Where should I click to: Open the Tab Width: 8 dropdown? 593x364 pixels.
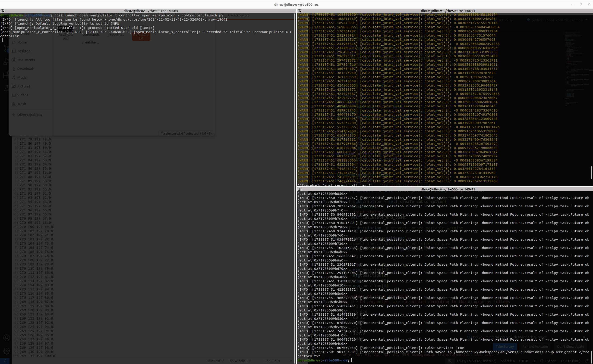click(x=239, y=361)
